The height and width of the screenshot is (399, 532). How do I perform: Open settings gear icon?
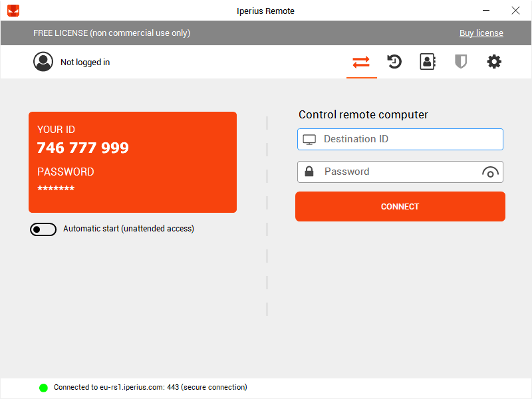[x=493, y=62]
